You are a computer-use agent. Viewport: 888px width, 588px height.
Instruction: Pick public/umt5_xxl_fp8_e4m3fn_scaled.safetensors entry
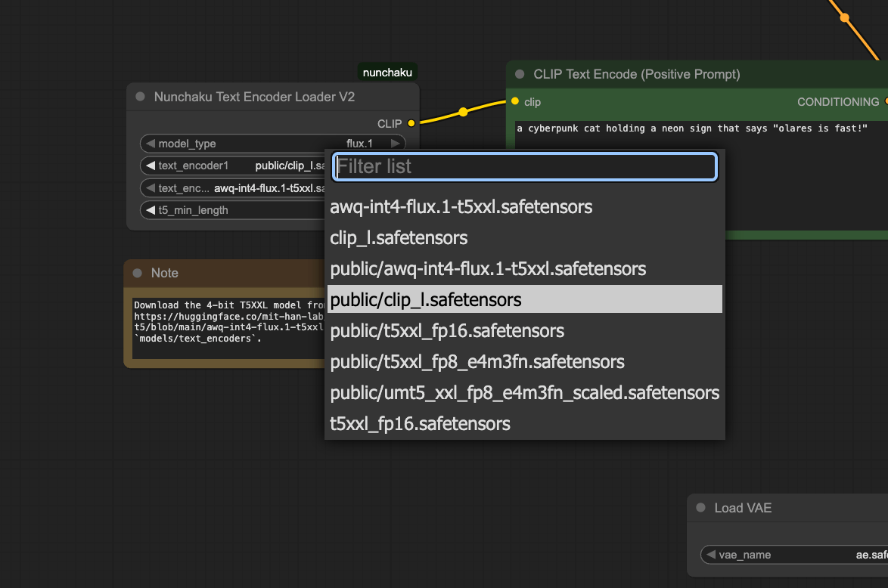pos(524,393)
